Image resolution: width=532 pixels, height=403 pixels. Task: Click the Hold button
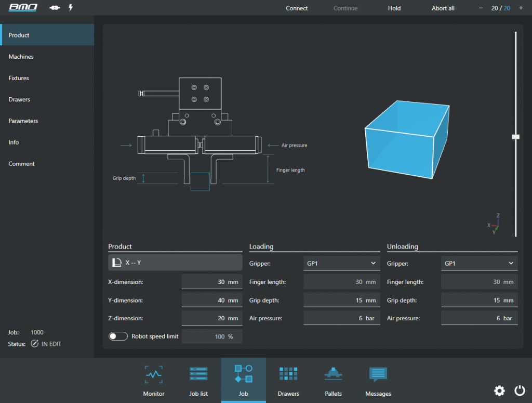[394, 8]
